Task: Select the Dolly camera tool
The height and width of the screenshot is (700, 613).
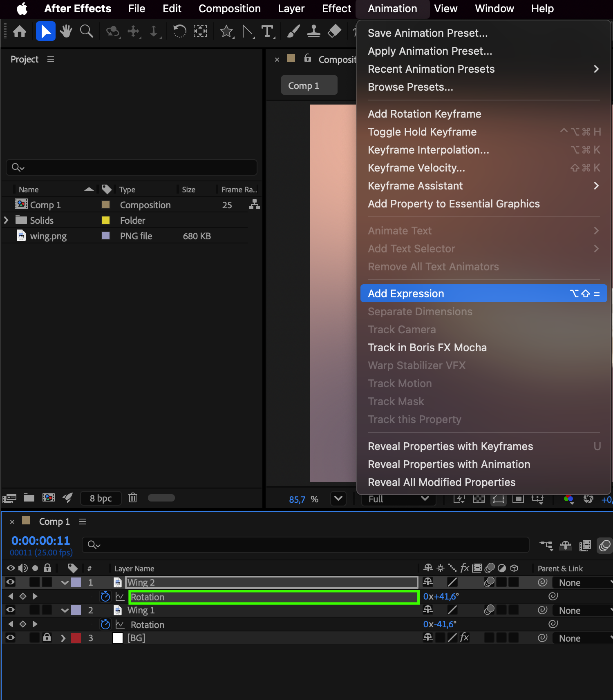Action: click(x=154, y=31)
